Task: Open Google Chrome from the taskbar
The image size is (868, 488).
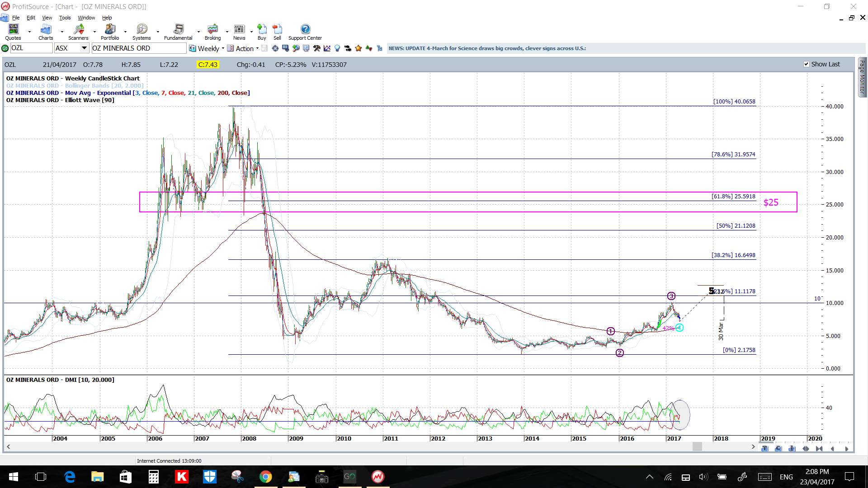Action: [265, 477]
